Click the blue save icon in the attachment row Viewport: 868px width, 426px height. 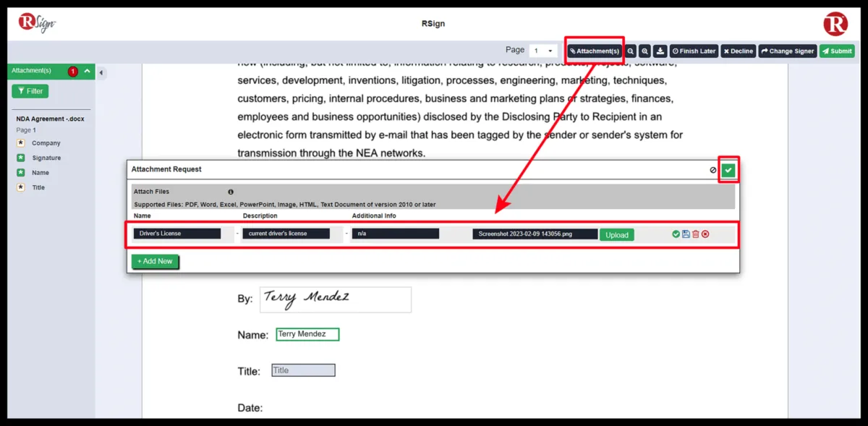click(686, 234)
